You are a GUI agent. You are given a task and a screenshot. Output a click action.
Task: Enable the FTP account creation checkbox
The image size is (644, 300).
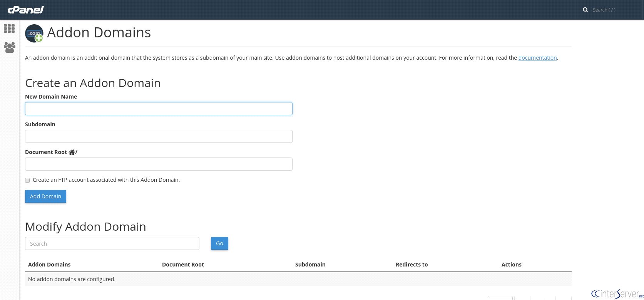(x=27, y=180)
